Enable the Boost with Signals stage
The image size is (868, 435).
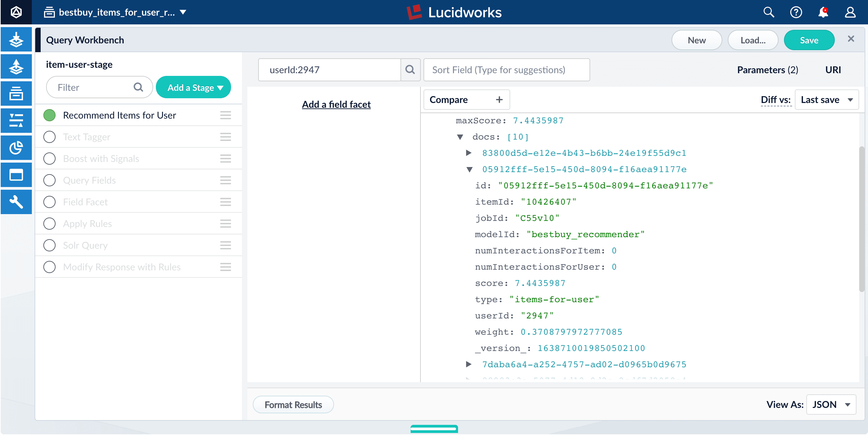49,158
